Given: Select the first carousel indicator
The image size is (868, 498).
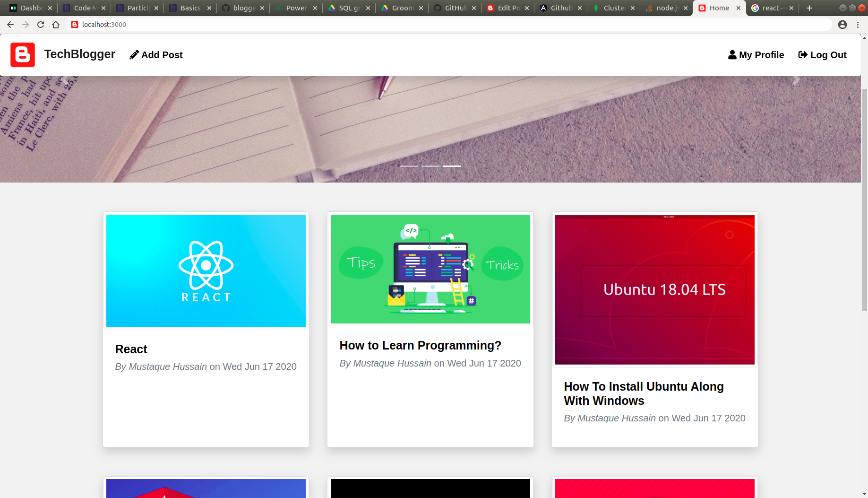Looking at the screenshot, I should click(409, 166).
